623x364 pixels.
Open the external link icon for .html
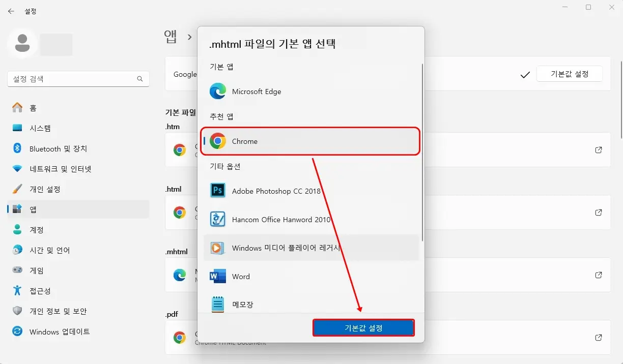click(x=599, y=213)
